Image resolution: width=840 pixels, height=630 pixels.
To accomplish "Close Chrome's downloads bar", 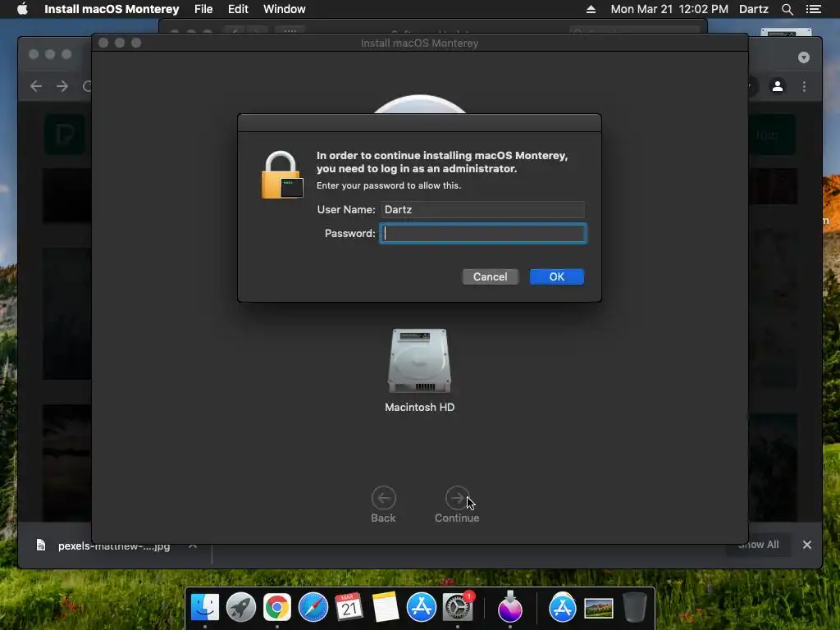I will (x=807, y=545).
